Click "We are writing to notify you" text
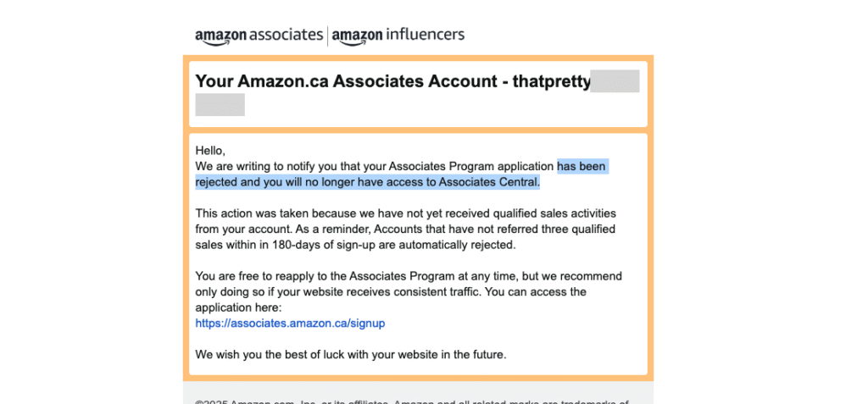The height and width of the screenshot is (404, 868). pyautogui.click(x=274, y=166)
